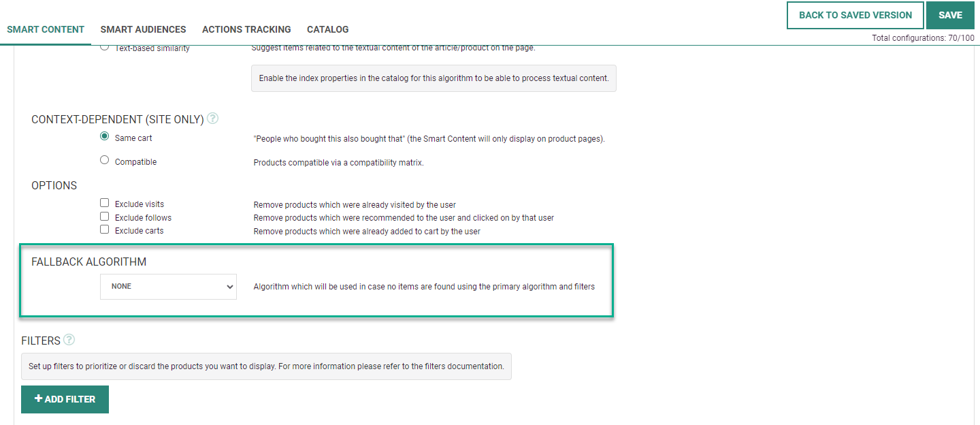
Task: Click the Add Filter button label
Action: 70,399
